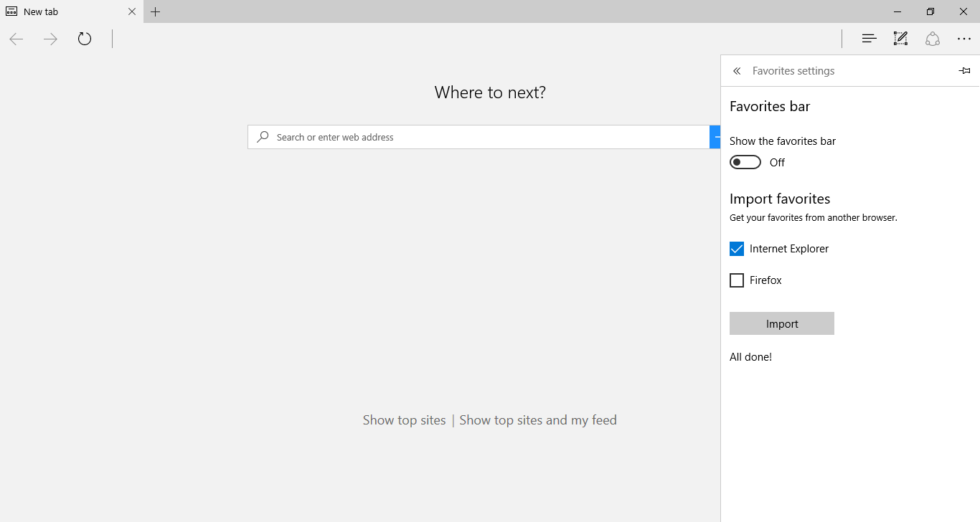Go back using the double chevron in the pane

[737, 71]
